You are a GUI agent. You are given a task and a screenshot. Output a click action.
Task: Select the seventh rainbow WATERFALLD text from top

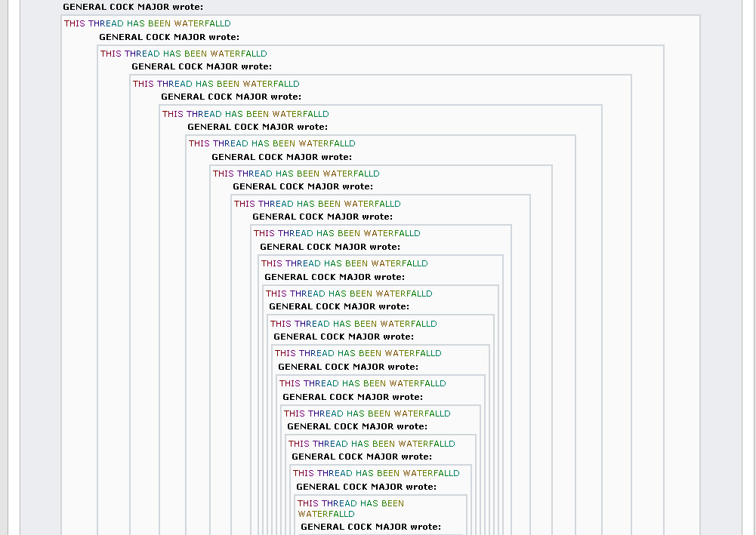pos(317,204)
